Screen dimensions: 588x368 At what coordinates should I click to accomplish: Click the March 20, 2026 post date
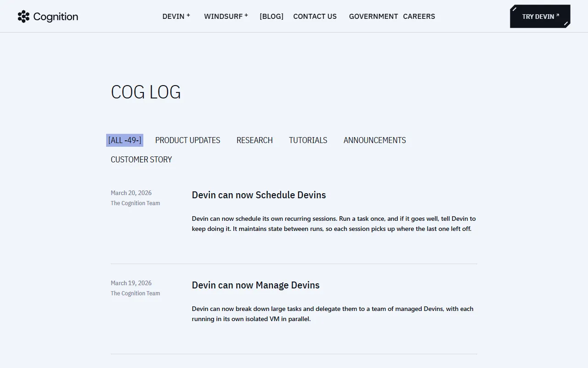click(x=131, y=193)
